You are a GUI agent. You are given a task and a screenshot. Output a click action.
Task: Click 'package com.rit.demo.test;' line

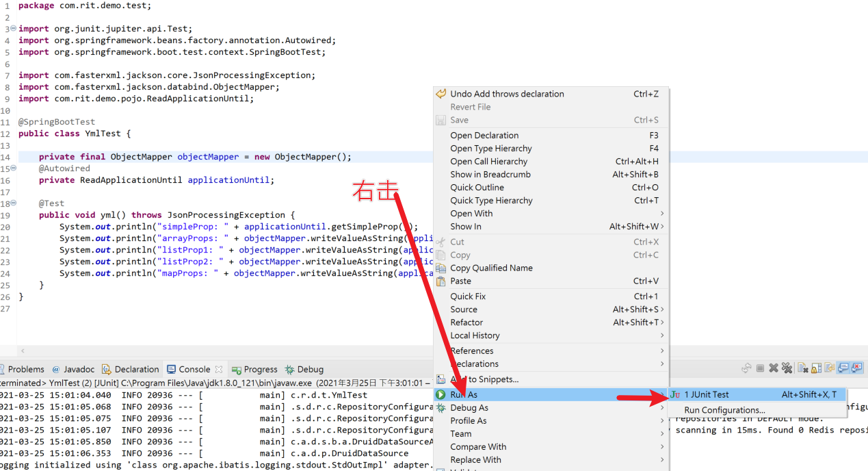[x=85, y=5]
